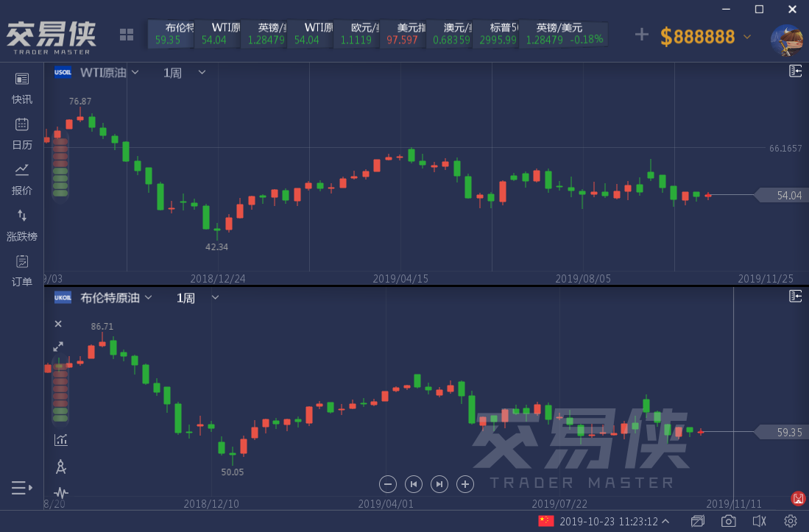Viewport: 809px width, 532px height.
Task: Add a new symbol with plus icon
Action: tap(642, 35)
